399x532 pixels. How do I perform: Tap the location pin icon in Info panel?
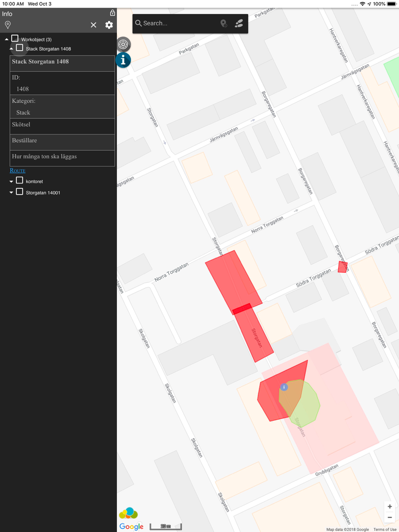(x=8, y=25)
